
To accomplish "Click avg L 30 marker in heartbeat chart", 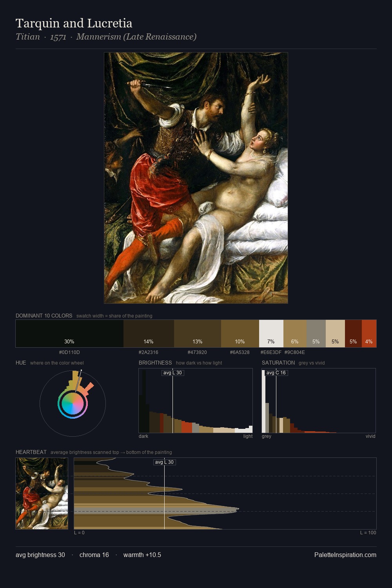I will (x=164, y=462).
